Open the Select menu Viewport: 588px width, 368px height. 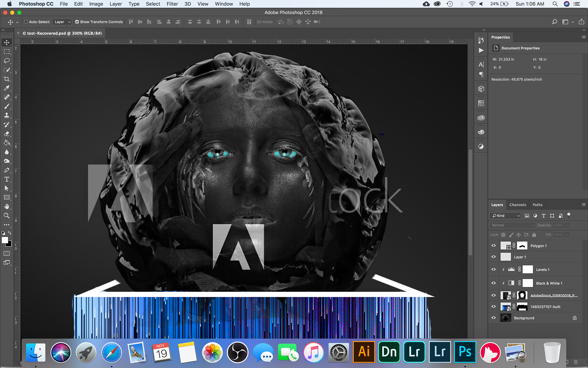tap(153, 4)
